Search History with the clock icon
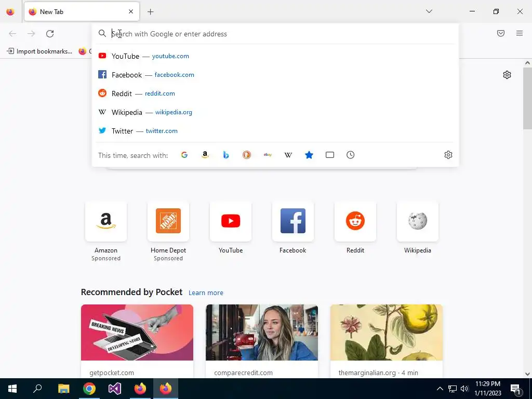The image size is (532, 399). pyautogui.click(x=351, y=155)
